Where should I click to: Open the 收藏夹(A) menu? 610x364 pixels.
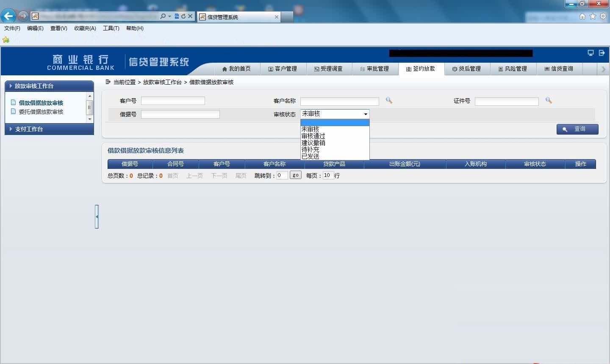coord(85,28)
